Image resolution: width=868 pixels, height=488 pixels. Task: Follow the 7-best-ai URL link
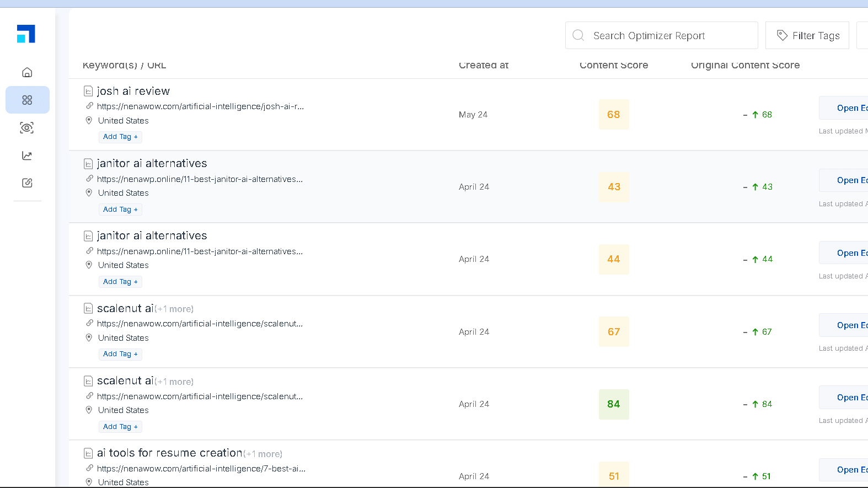[x=201, y=469]
